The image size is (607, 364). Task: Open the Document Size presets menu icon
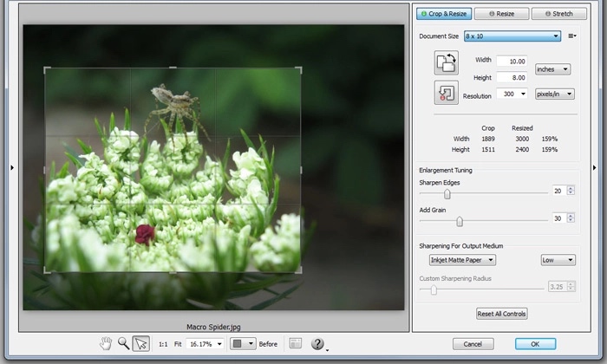[x=572, y=36]
